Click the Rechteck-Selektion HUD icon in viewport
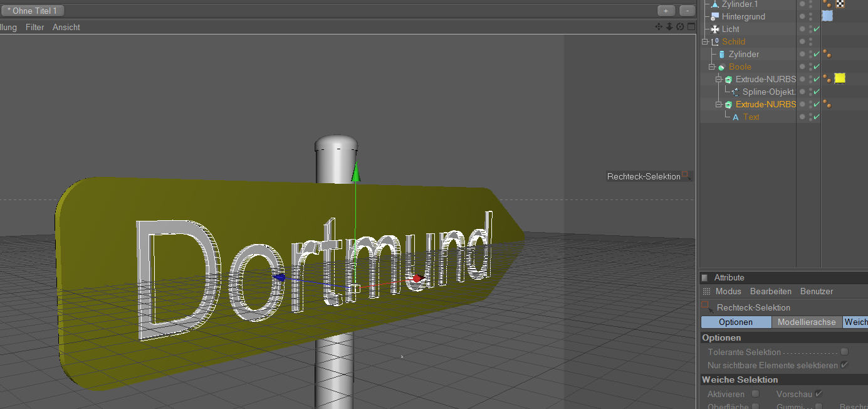 click(x=687, y=176)
